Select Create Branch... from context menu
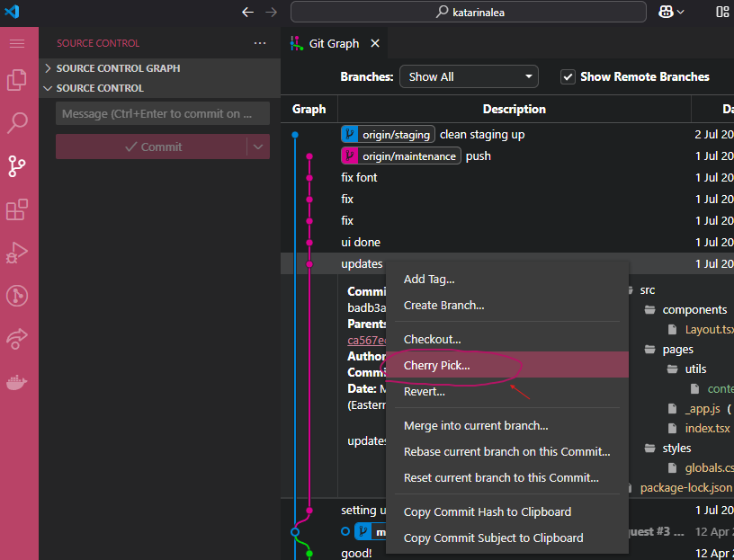 click(x=507, y=306)
